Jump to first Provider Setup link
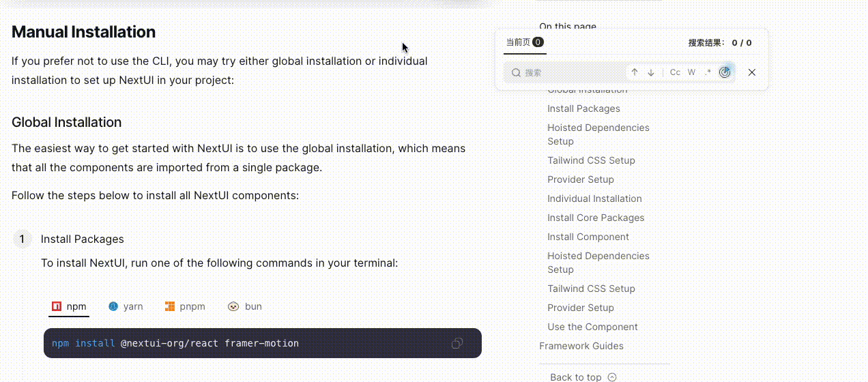The width and height of the screenshot is (868, 382). 581,179
